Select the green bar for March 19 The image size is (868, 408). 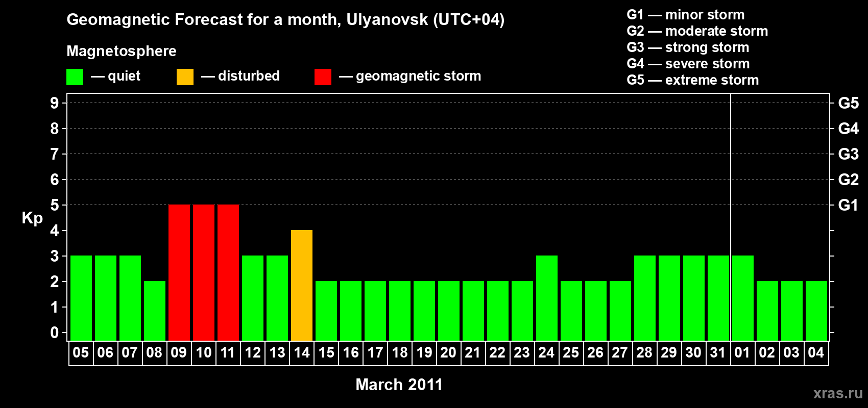point(424,311)
